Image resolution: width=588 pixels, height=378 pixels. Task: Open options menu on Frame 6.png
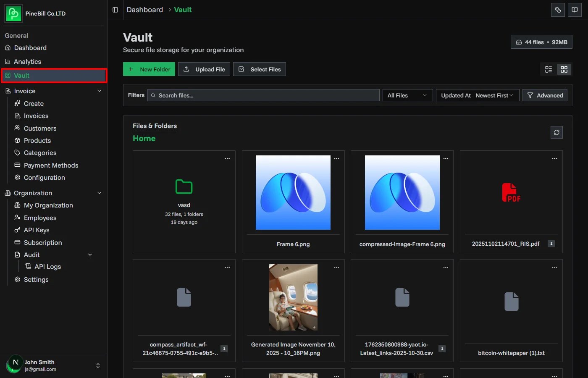[x=336, y=158]
